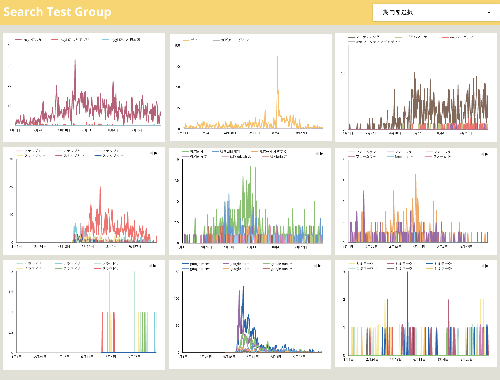Show next legend page in green-blue dense chart
The height and width of the screenshot is (380, 500).
321,154
